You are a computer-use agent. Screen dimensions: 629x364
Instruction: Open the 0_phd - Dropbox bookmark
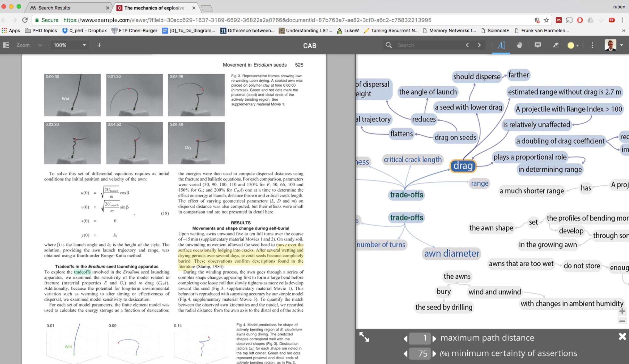[84, 30]
